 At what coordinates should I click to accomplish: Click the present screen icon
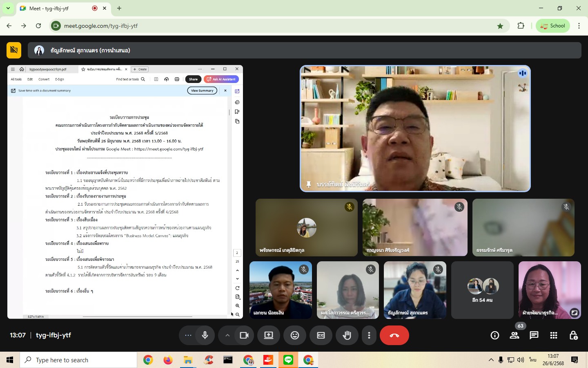point(269,335)
